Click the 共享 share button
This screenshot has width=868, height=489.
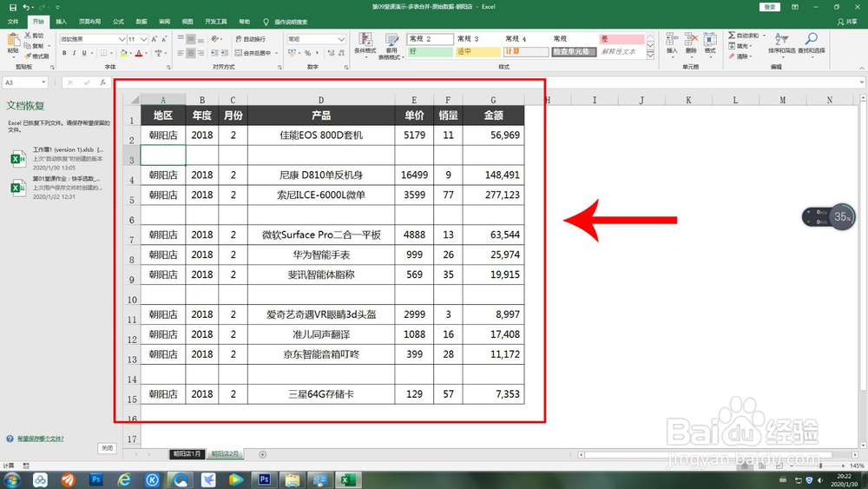tap(847, 22)
